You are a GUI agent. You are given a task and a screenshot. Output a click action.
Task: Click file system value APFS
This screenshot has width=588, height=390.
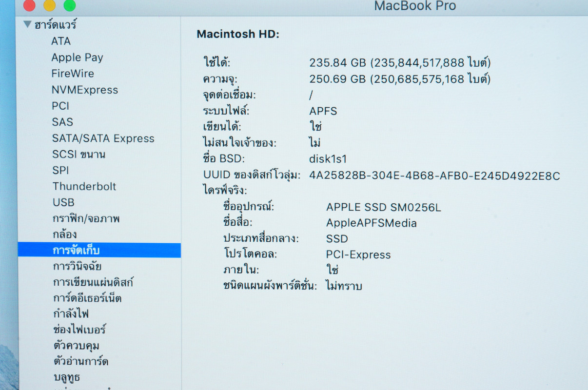(x=323, y=111)
